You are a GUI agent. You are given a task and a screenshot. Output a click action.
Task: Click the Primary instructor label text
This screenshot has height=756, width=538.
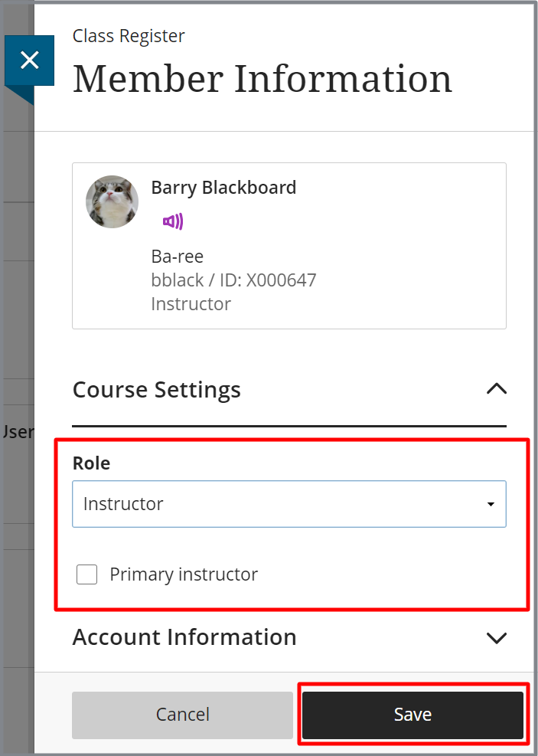pos(184,574)
